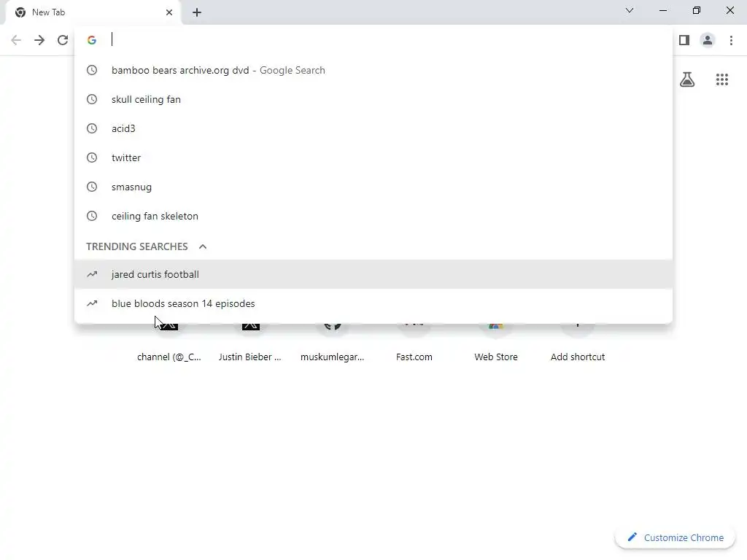Screen dimensions: 747x560
Task: Restore down the Chrome window
Action: [697, 10]
